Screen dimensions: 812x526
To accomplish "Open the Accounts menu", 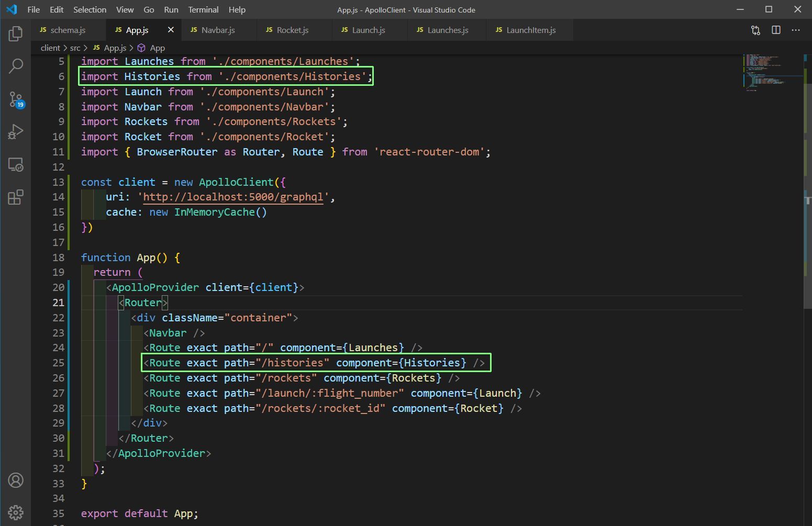I will pos(16,480).
